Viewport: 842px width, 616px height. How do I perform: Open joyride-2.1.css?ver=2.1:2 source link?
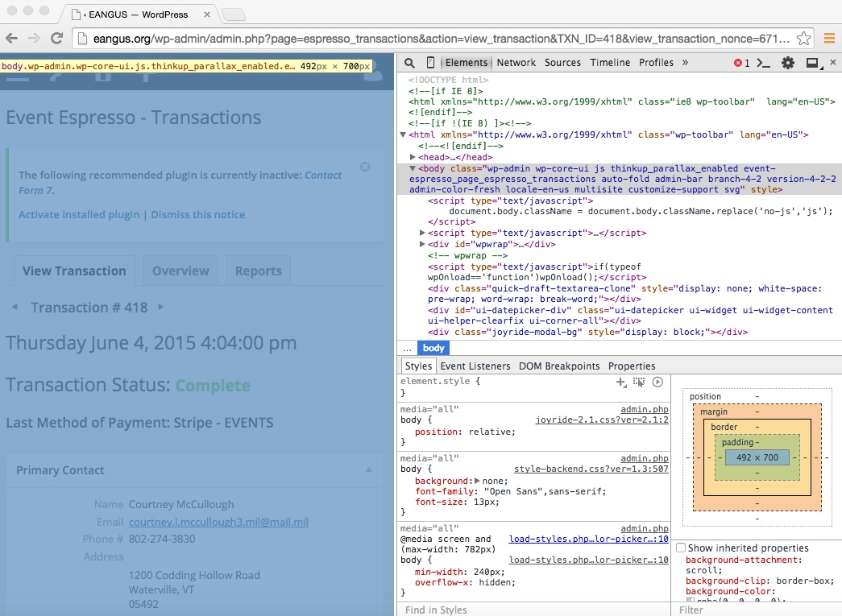pos(602,420)
